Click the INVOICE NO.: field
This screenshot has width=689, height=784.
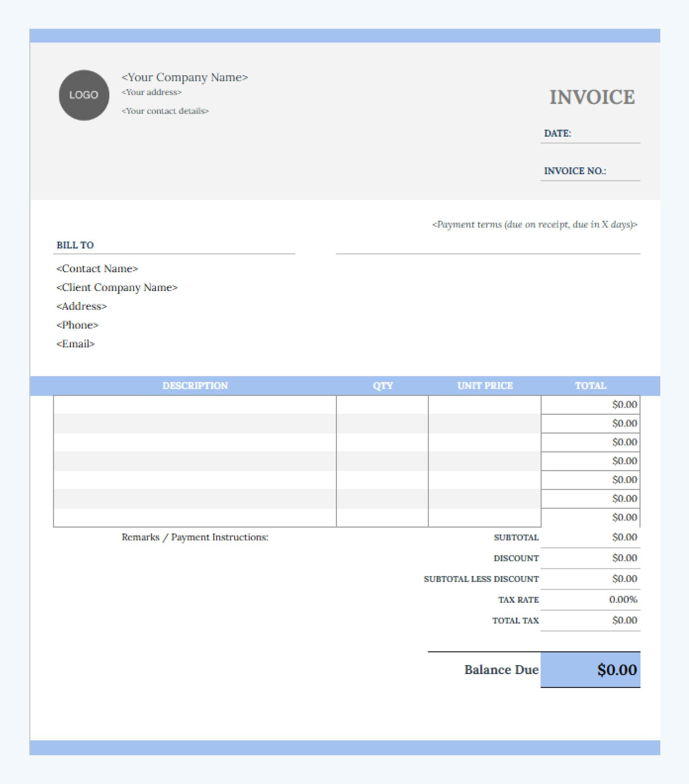(x=590, y=171)
